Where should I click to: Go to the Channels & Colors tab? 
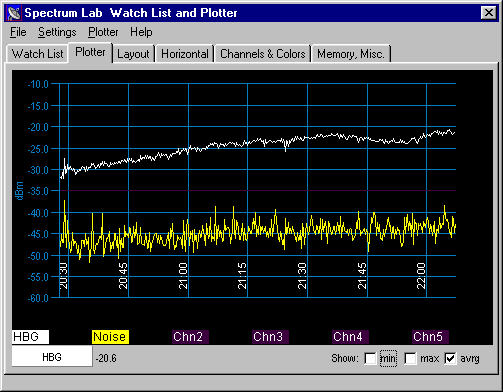(x=263, y=54)
